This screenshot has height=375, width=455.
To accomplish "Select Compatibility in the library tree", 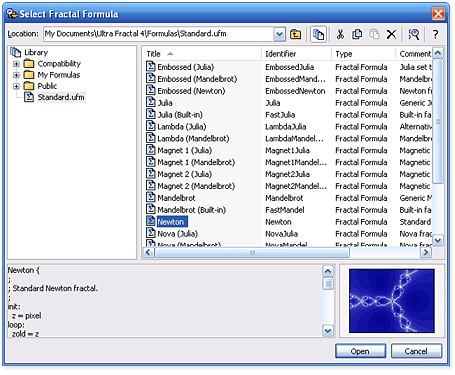I will [x=59, y=63].
